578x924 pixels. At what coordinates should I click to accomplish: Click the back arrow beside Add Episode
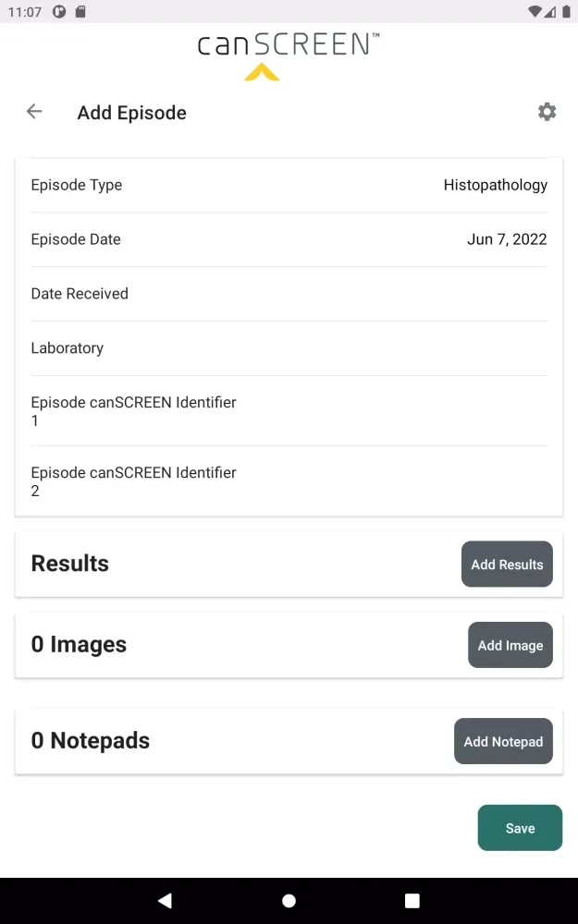(x=33, y=111)
